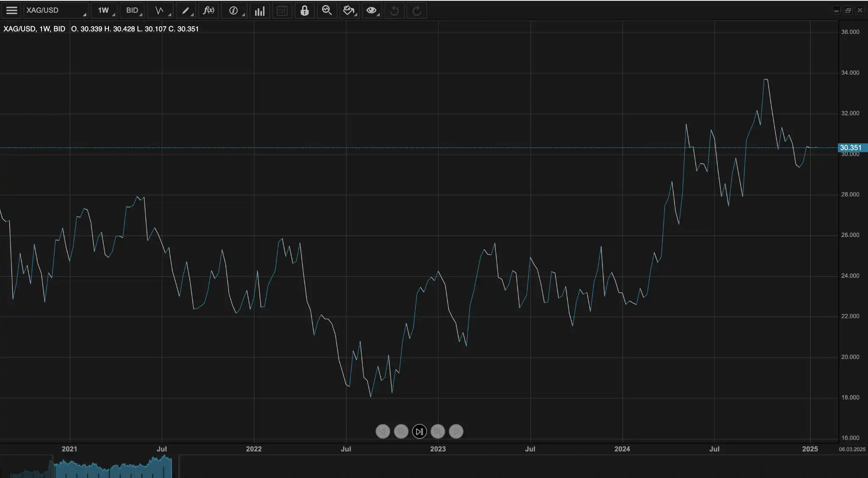The image size is (868, 478).
Task: Click the scroll right arrow button
Action: pyautogui.click(x=456, y=431)
